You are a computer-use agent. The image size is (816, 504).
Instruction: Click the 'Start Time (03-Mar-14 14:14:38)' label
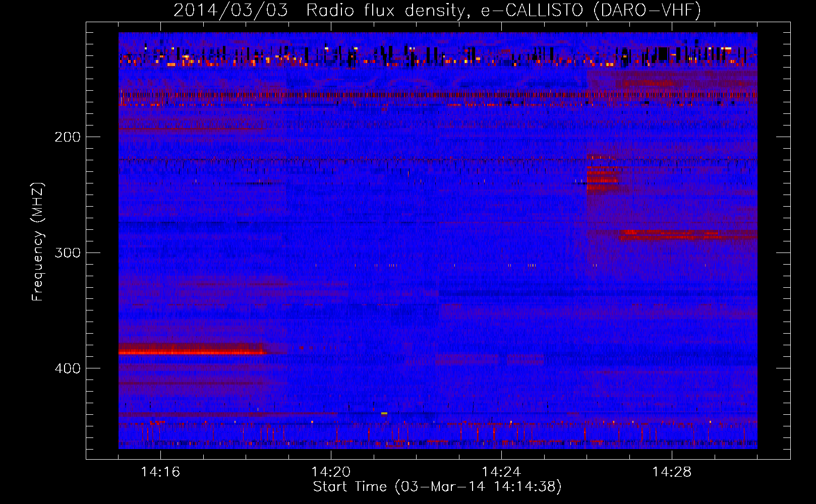437,487
